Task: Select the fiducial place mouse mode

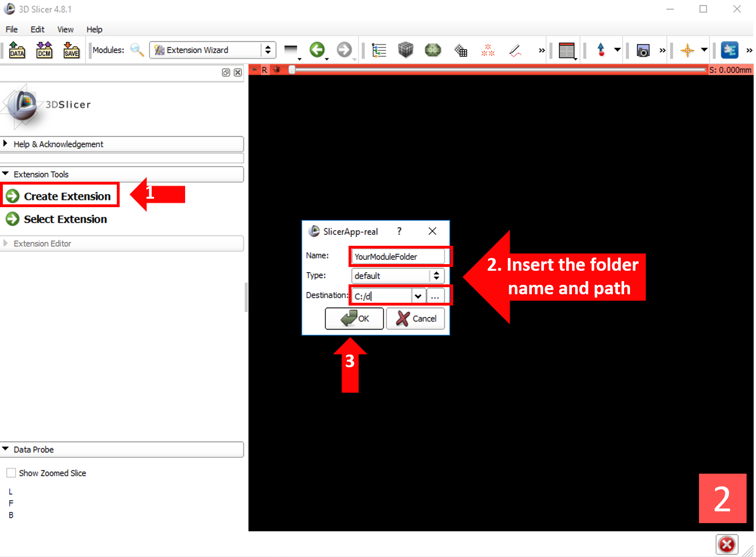Action: [x=601, y=50]
